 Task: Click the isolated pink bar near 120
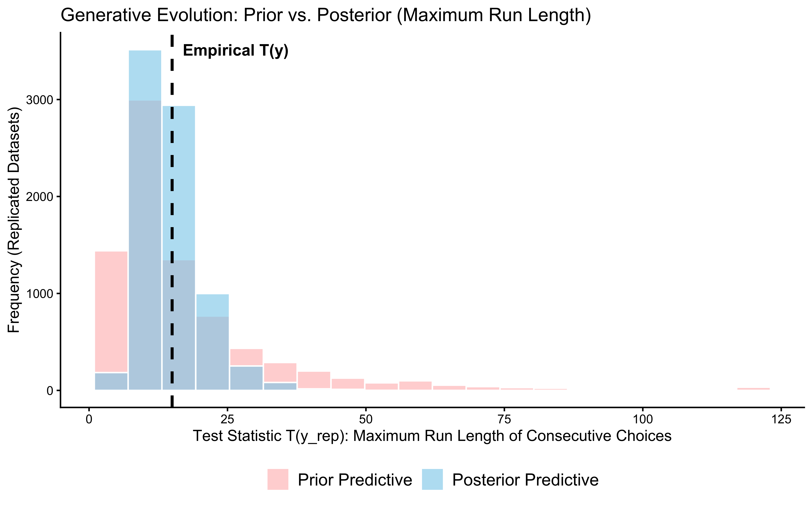[753, 389]
